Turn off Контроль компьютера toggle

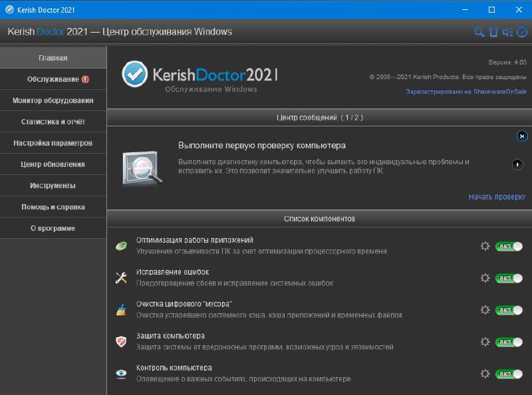pos(509,374)
